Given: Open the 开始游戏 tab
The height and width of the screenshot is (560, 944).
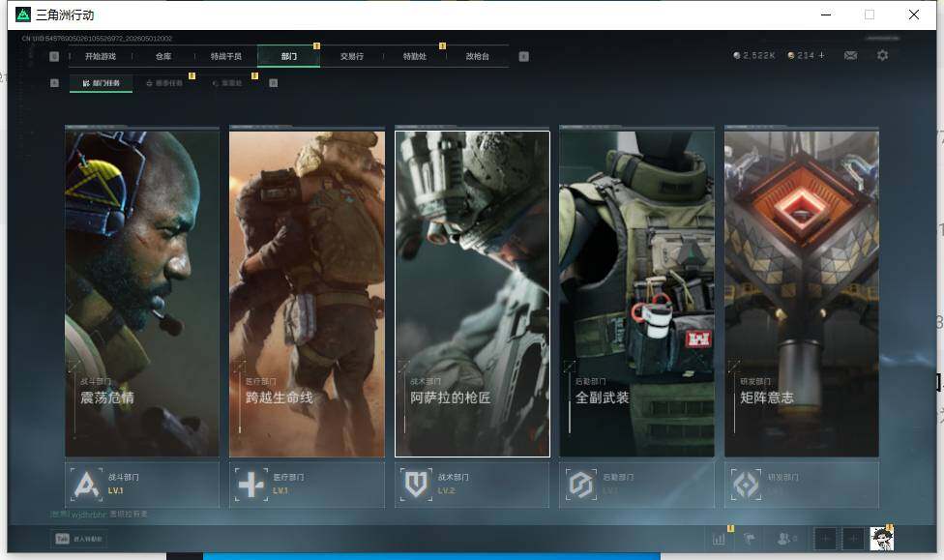Looking at the screenshot, I should tap(100, 57).
